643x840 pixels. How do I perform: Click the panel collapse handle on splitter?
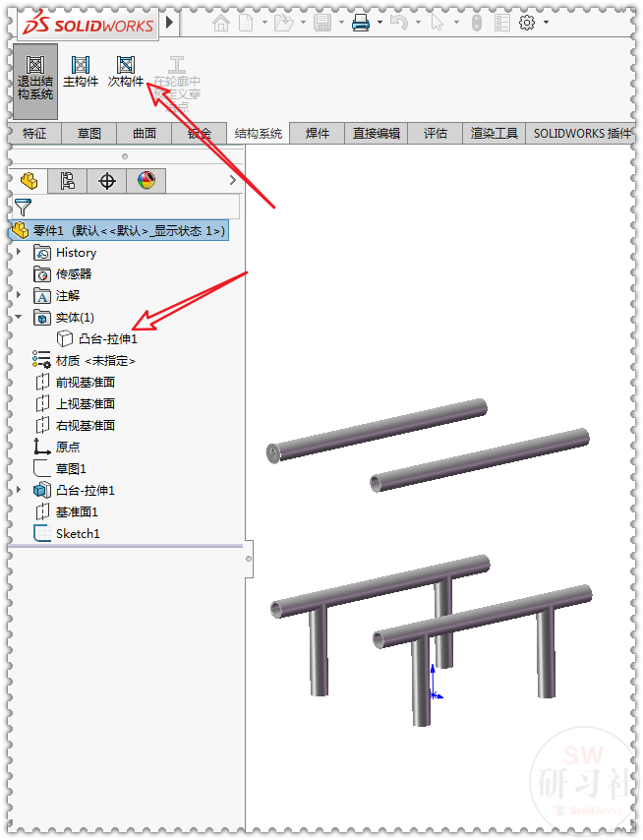(x=249, y=559)
